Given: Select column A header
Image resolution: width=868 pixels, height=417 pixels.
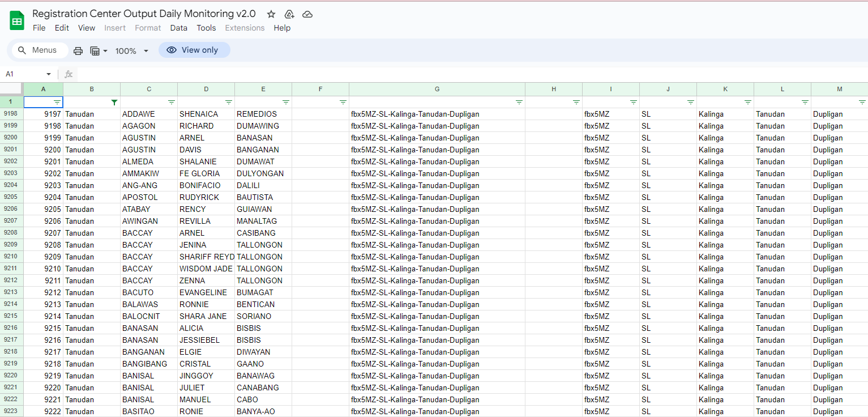Looking at the screenshot, I should pyautogui.click(x=44, y=89).
